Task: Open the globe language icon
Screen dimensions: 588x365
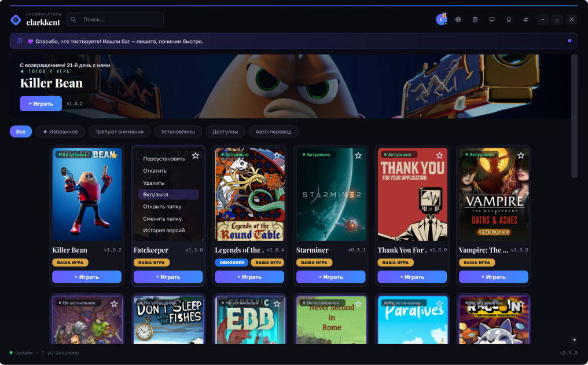Action: tap(458, 20)
